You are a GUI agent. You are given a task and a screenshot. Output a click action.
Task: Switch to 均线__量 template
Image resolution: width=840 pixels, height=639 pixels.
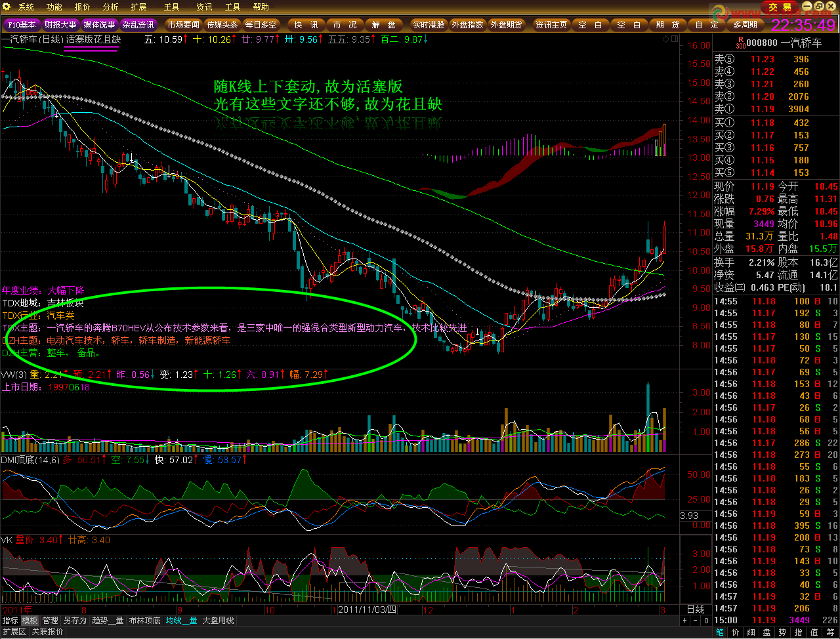(182, 621)
